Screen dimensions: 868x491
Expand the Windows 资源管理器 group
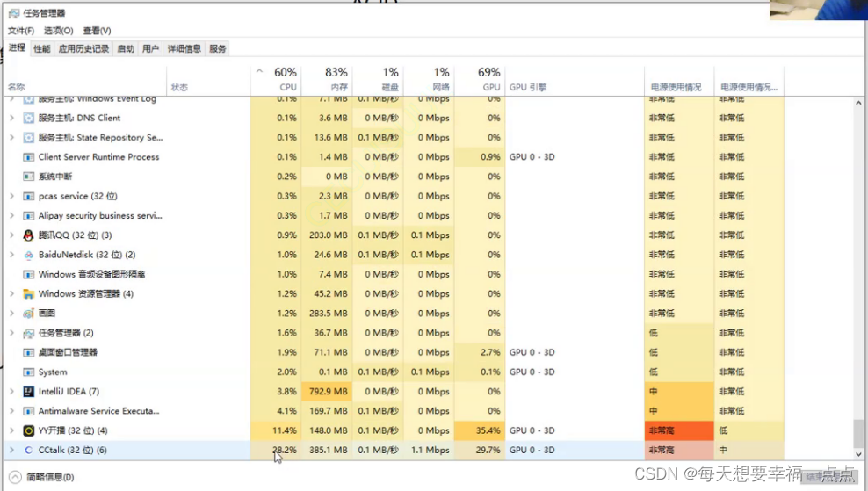pyautogui.click(x=11, y=294)
